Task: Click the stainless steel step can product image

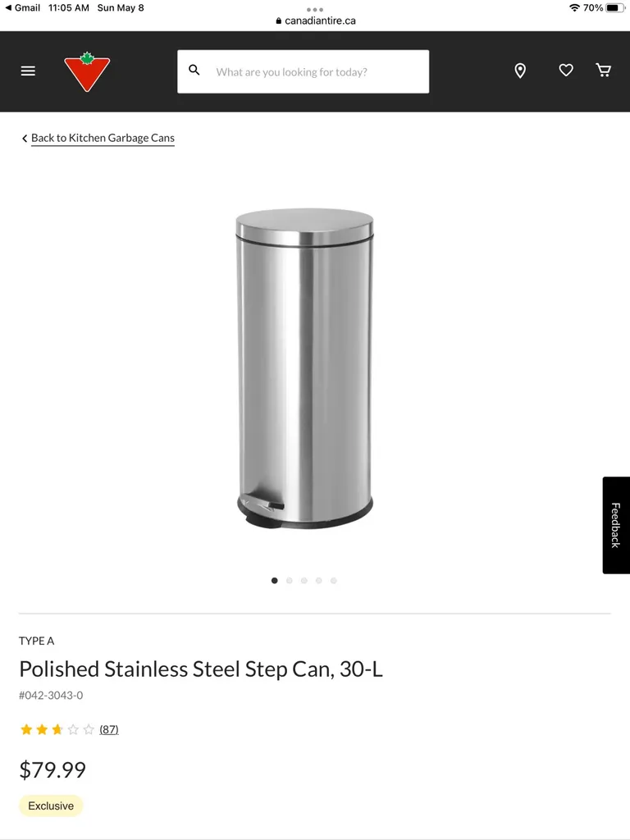Action: pos(304,367)
